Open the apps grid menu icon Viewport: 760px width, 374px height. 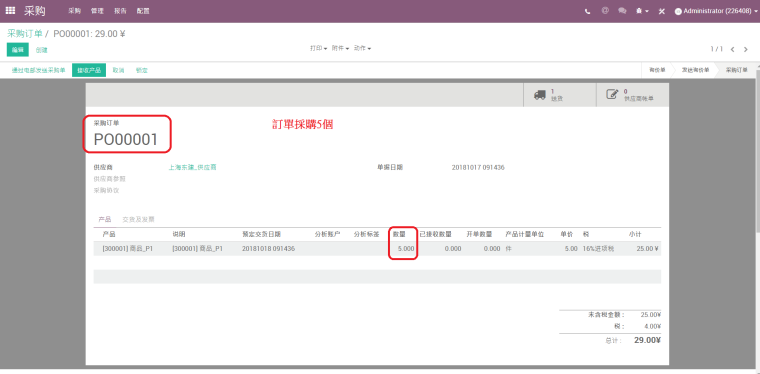coord(10,11)
